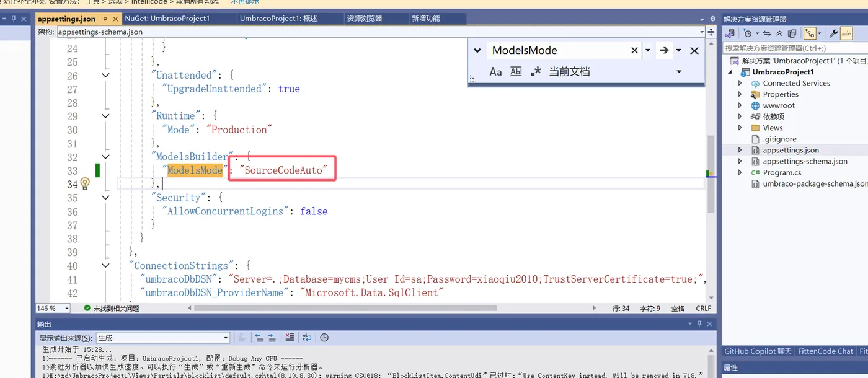Select .gitignore file in Solution Explorer
The width and height of the screenshot is (868, 378).
tap(779, 139)
